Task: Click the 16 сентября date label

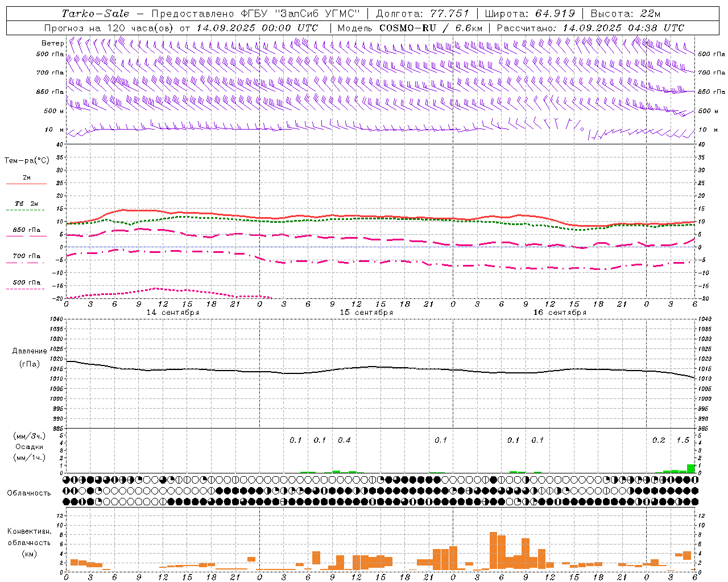Action: point(560,313)
